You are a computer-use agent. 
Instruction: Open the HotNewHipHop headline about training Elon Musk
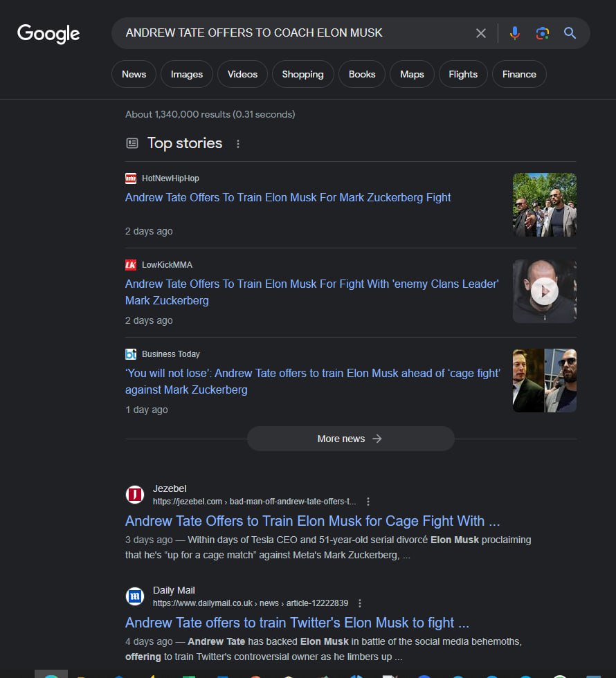pos(288,198)
